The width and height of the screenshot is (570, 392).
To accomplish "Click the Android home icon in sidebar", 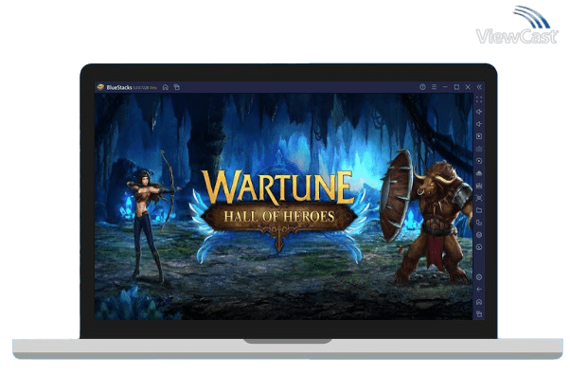I will click(479, 302).
